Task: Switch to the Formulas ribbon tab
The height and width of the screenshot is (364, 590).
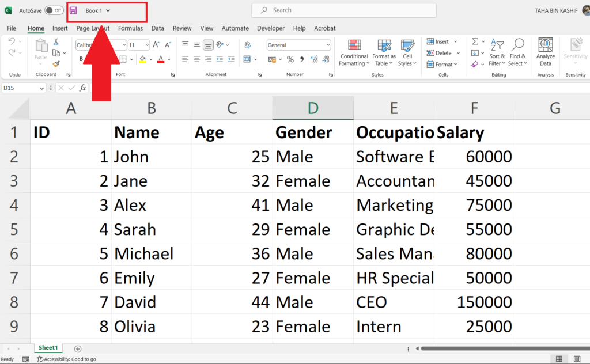Action: (x=130, y=28)
